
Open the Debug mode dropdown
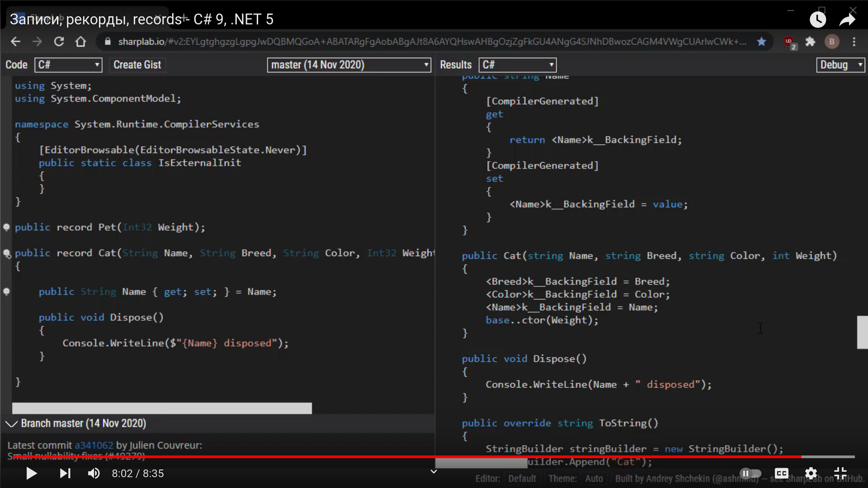coord(840,65)
